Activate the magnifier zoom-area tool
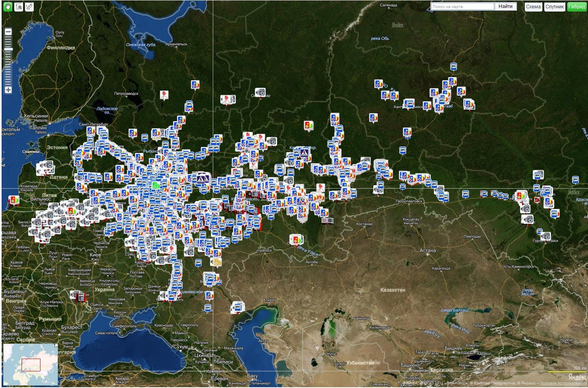588x388 pixels. coord(18,7)
